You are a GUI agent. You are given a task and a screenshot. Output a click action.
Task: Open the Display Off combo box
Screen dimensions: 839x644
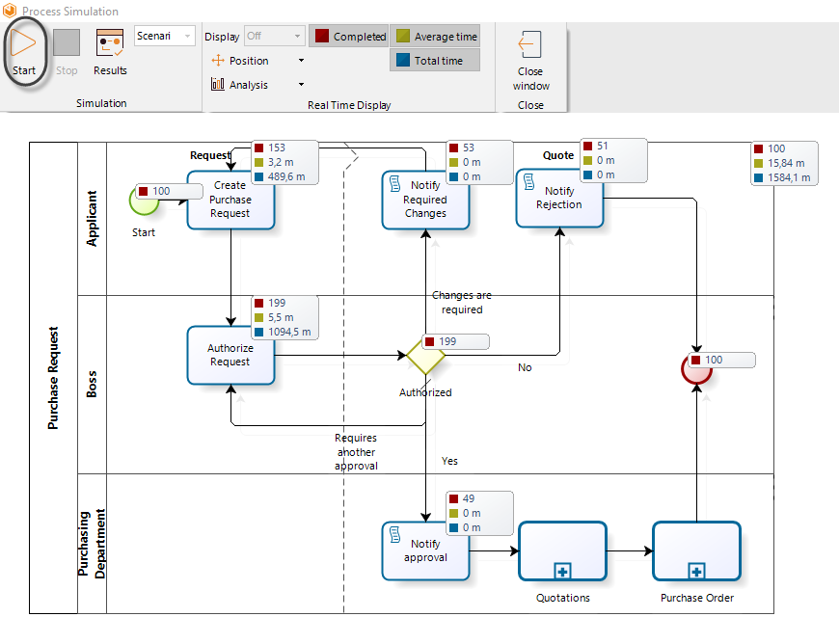point(275,36)
